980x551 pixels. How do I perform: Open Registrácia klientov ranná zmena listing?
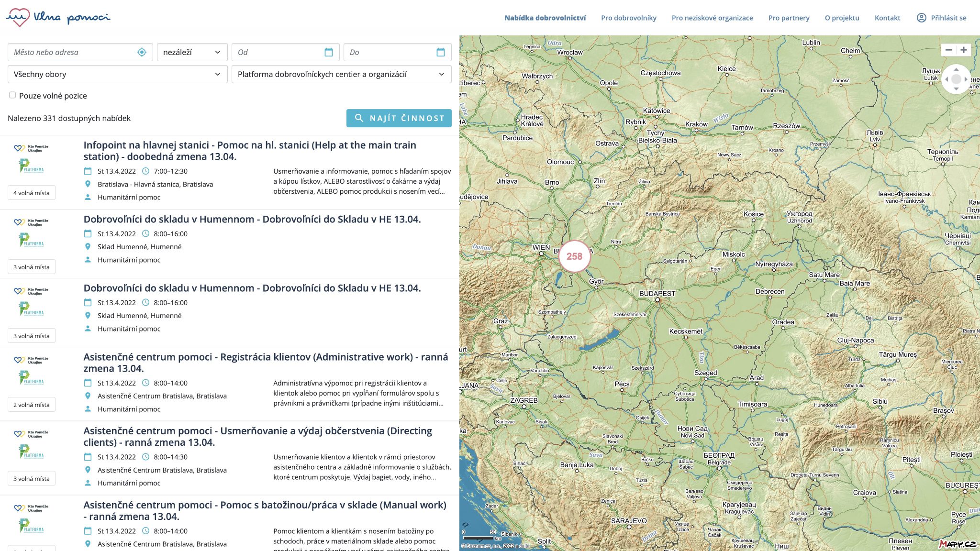coord(266,363)
